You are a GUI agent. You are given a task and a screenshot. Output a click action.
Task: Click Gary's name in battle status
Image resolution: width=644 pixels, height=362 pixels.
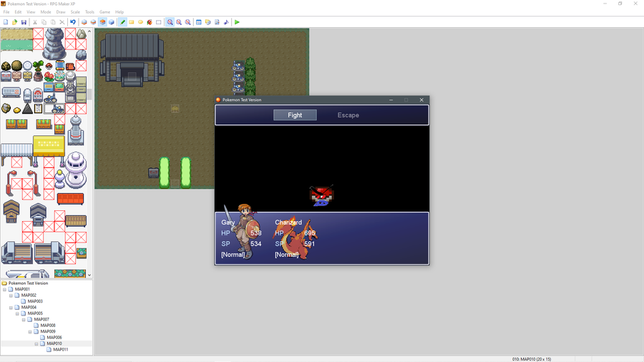pyautogui.click(x=228, y=222)
